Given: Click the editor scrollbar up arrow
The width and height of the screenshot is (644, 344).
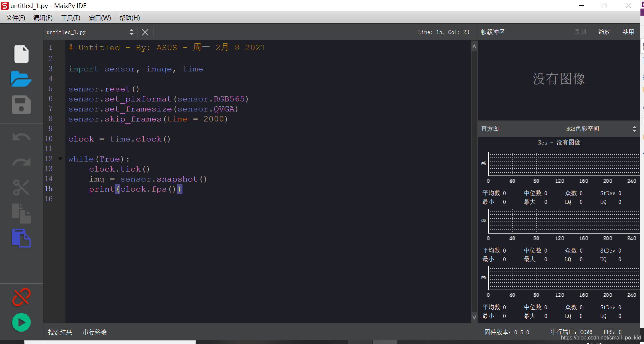Looking at the screenshot, I should (x=474, y=47).
